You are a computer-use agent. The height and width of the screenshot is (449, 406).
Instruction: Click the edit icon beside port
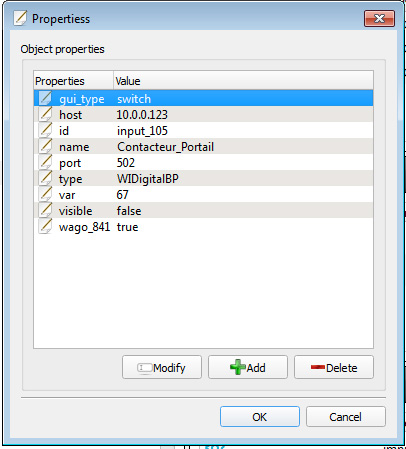tap(45, 162)
